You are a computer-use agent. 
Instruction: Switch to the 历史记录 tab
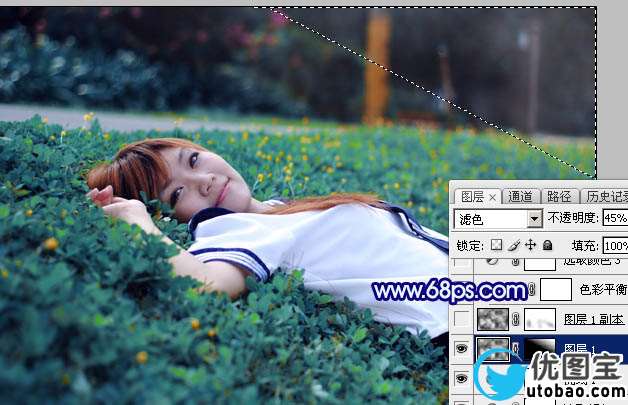[606, 196]
